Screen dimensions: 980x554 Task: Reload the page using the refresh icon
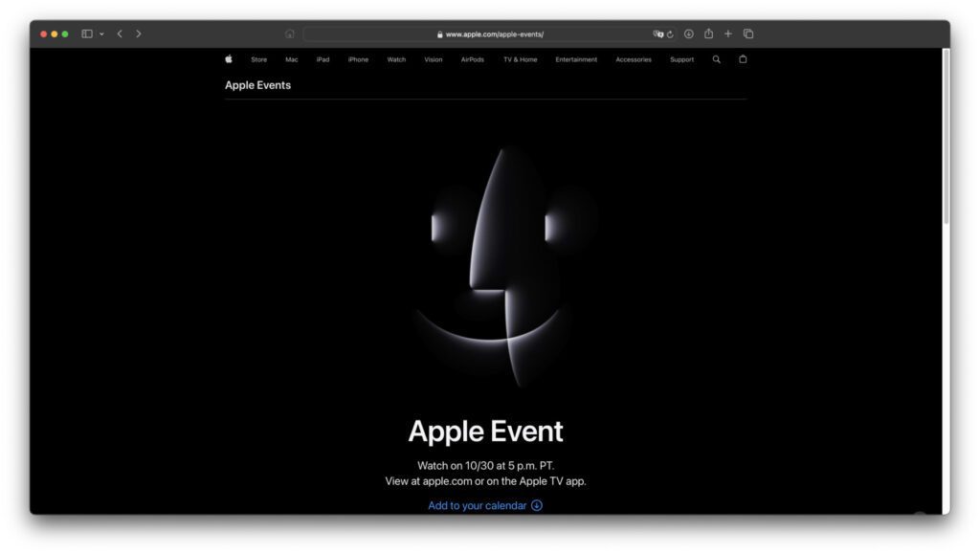click(x=670, y=33)
